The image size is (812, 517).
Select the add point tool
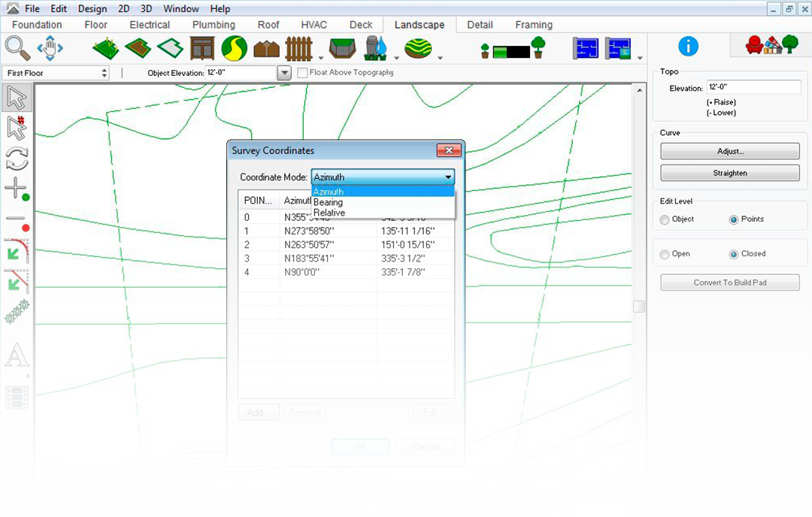coord(17,189)
